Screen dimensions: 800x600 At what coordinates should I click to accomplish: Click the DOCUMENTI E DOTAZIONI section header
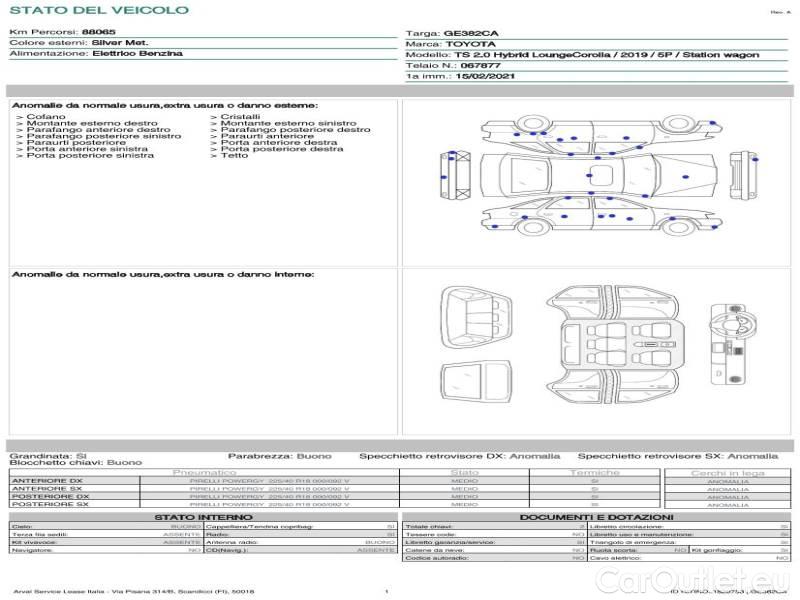coord(596,517)
